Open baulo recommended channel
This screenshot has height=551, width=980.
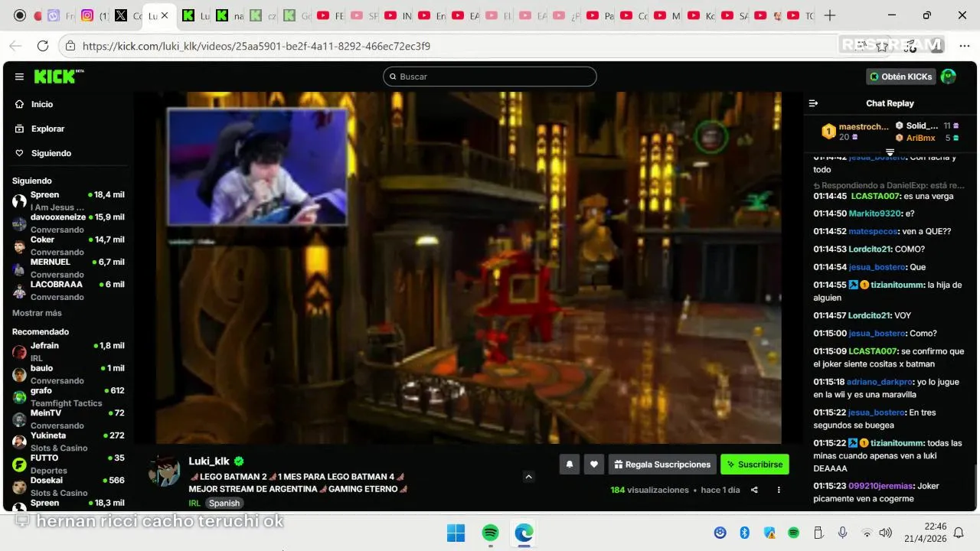click(67, 373)
